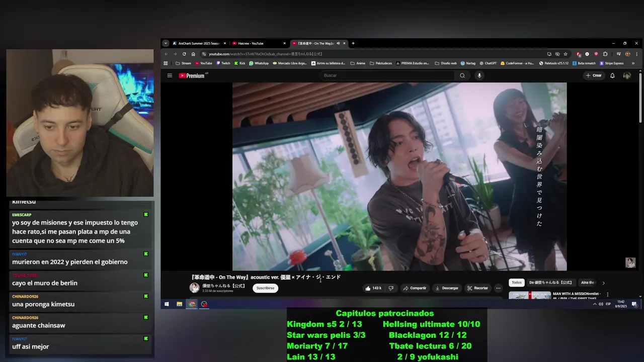Open the Stripe Express bookmark

(x=611, y=63)
